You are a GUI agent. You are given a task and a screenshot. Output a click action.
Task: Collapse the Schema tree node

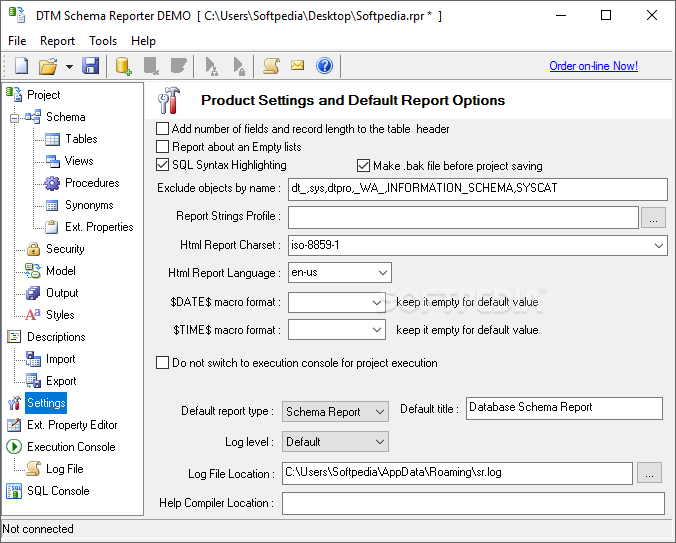pyautogui.click(x=14, y=118)
